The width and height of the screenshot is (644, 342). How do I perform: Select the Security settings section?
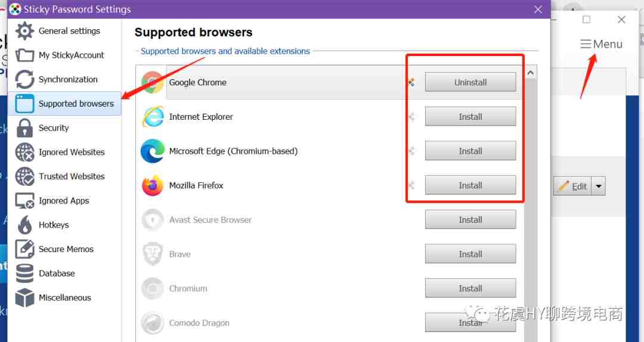tap(64, 128)
